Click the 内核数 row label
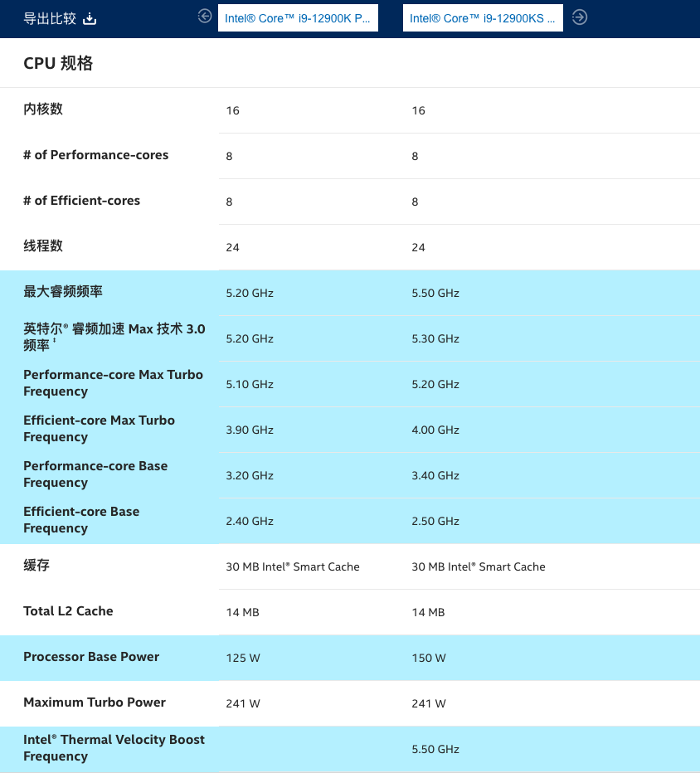 click(x=43, y=109)
